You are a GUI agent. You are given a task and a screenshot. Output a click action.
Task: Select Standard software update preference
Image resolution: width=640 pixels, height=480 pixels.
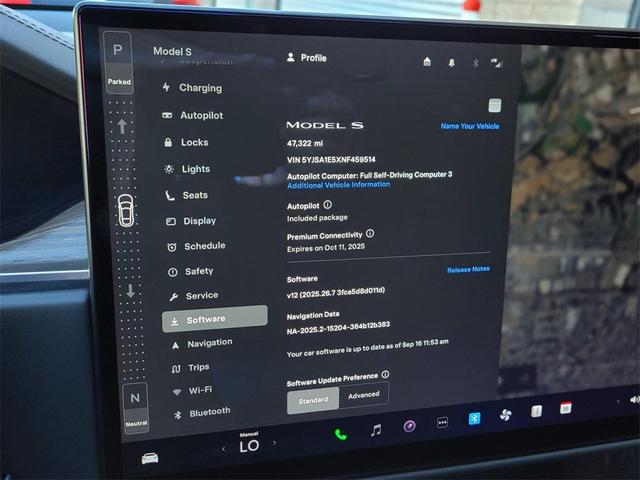click(x=313, y=400)
